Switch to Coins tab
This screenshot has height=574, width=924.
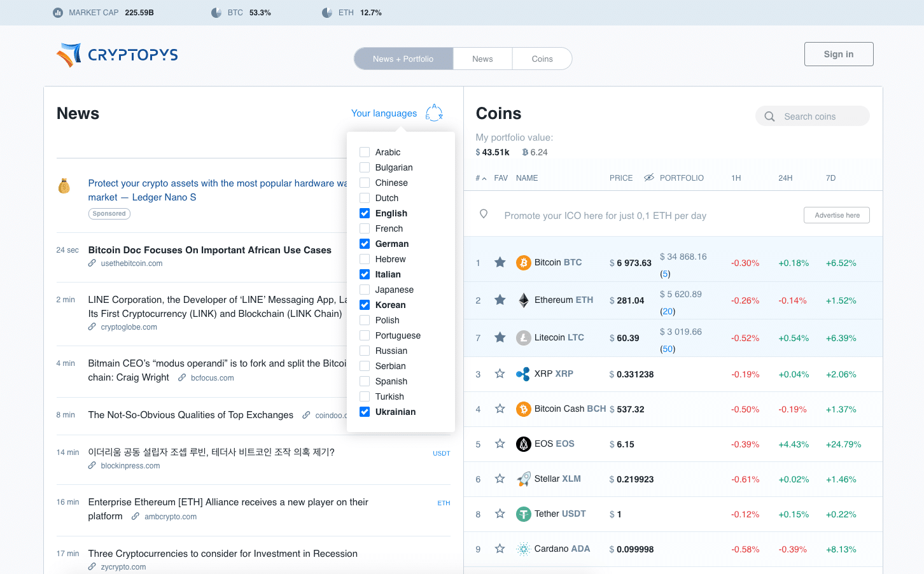[x=542, y=59]
